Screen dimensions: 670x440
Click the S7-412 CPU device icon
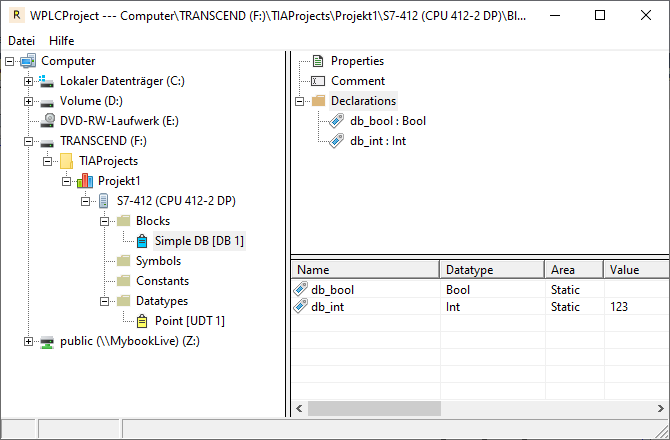(104, 201)
